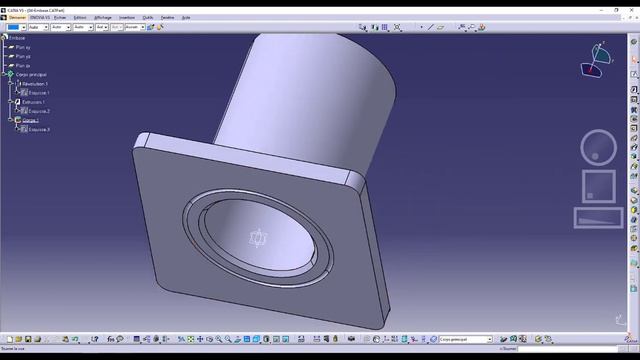This screenshot has width=640, height=360.
Task: Open the Affichage menu
Action: pyautogui.click(x=103, y=18)
